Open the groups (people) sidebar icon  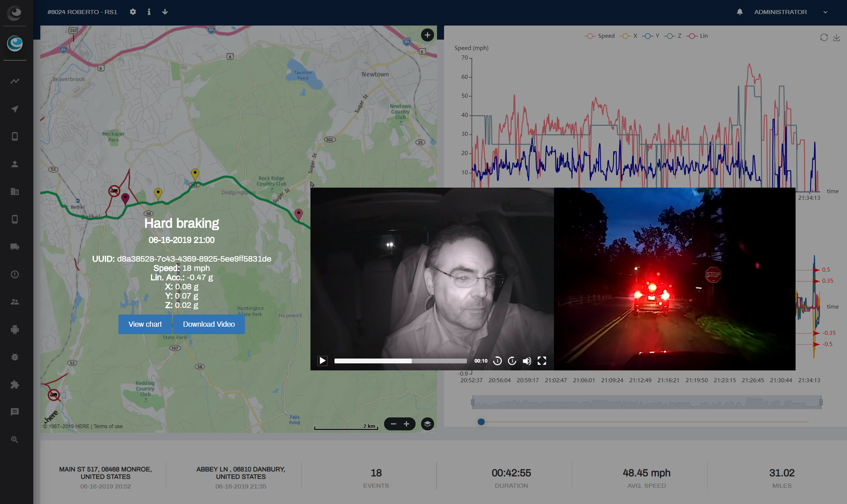(x=15, y=302)
